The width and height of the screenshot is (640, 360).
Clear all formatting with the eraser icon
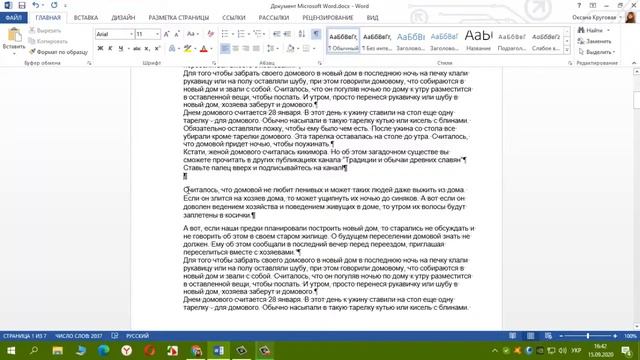[211, 34]
